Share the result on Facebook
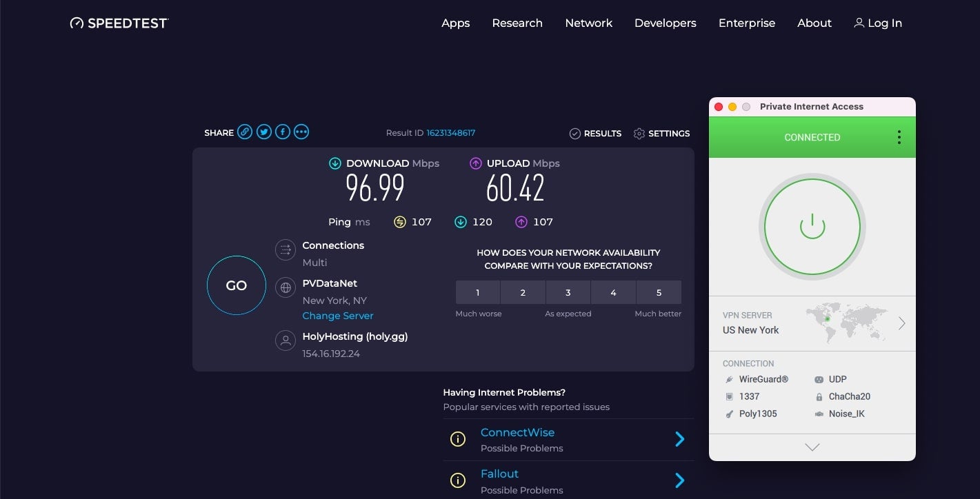The width and height of the screenshot is (980, 499). click(282, 132)
